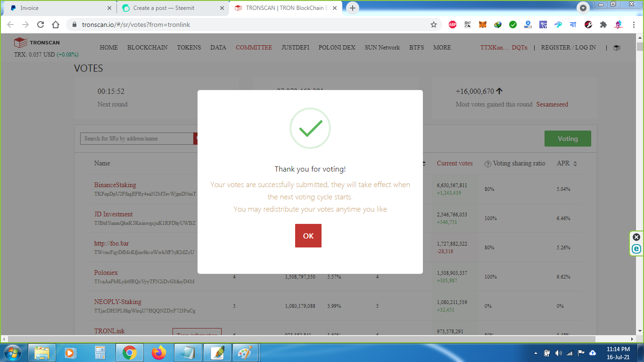Open Firefox from the taskbar
The image size is (644, 362).
click(159, 353)
